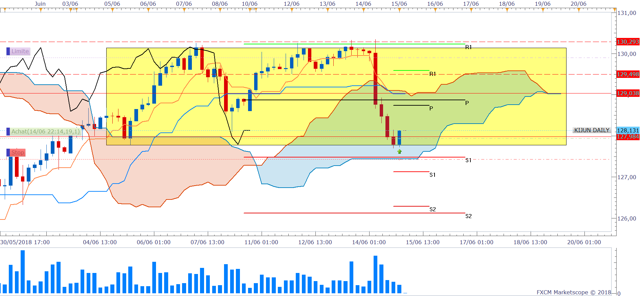Click the orange day marker under 18/06

pos(507,10)
